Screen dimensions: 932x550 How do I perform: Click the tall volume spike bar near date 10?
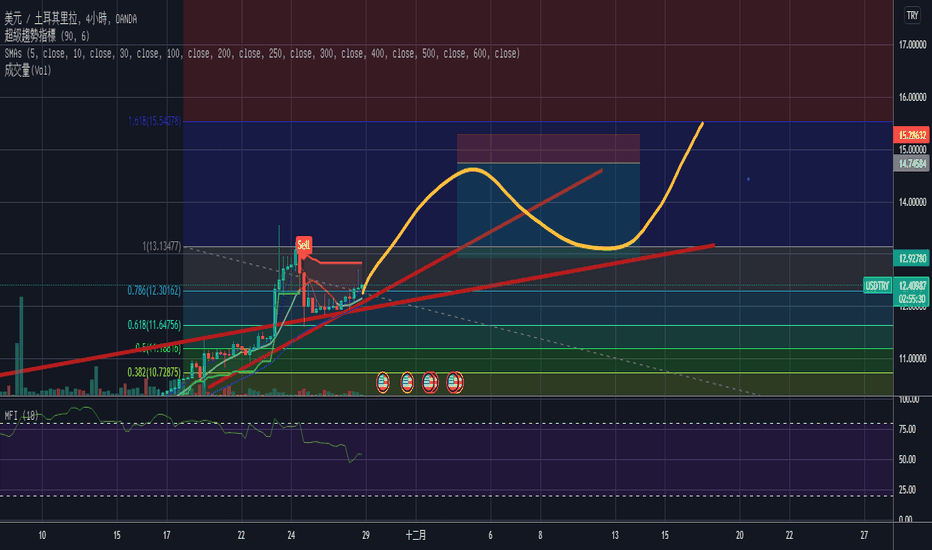[x=21, y=346]
